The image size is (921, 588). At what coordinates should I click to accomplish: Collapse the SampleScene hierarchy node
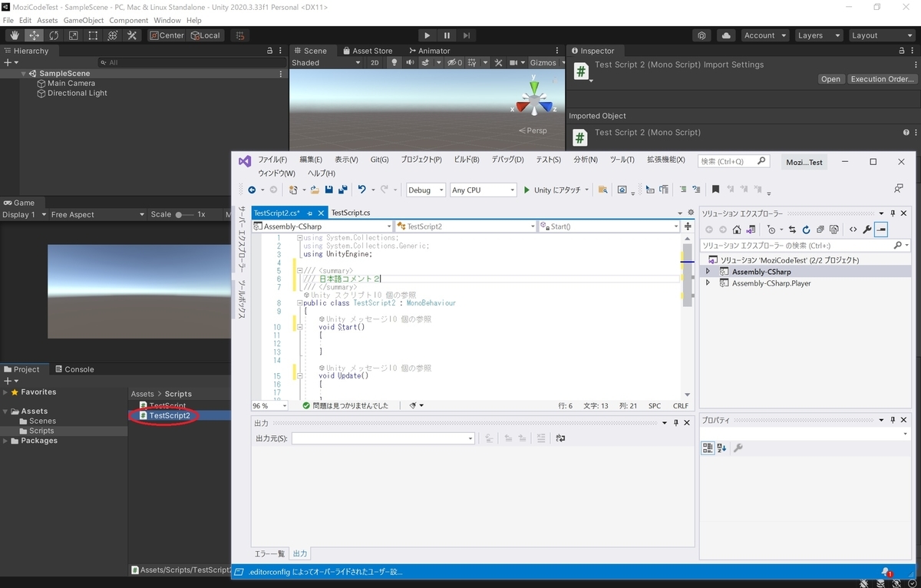[x=25, y=74]
